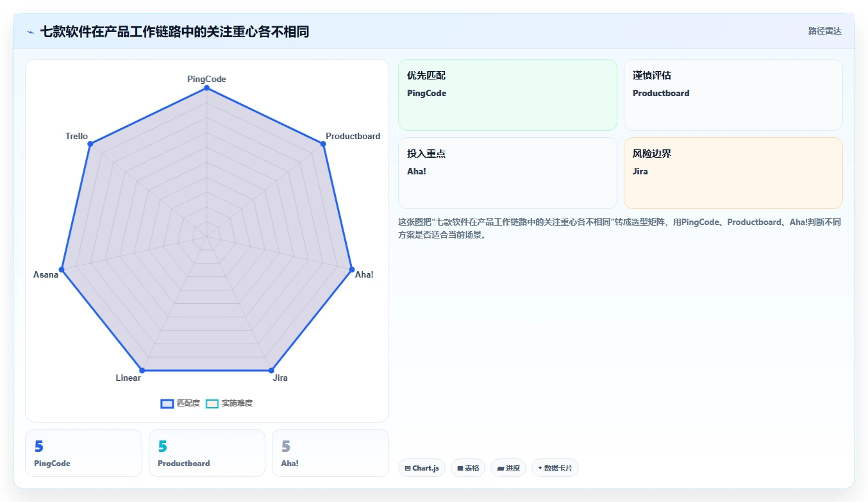Open the 优先匹配 card

508,95
